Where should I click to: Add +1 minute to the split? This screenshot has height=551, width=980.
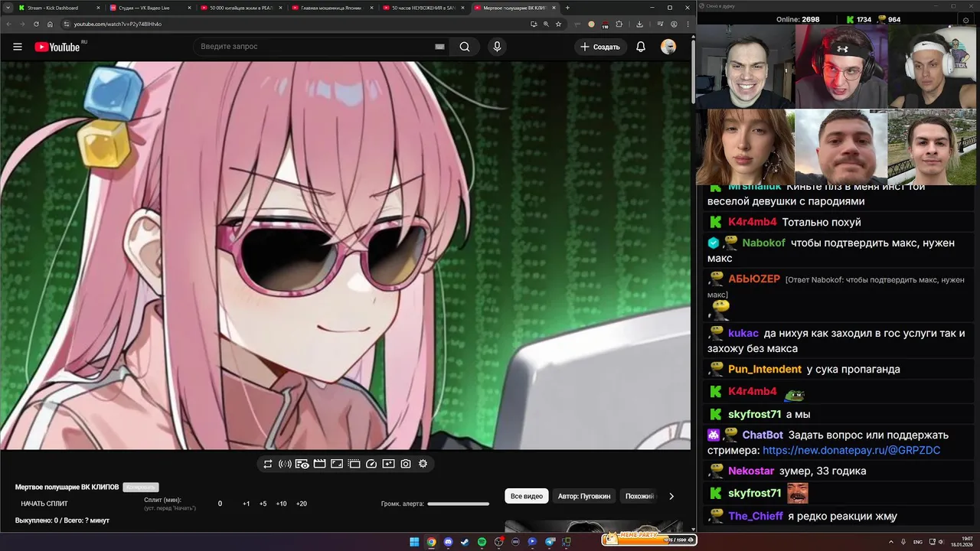point(246,504)
